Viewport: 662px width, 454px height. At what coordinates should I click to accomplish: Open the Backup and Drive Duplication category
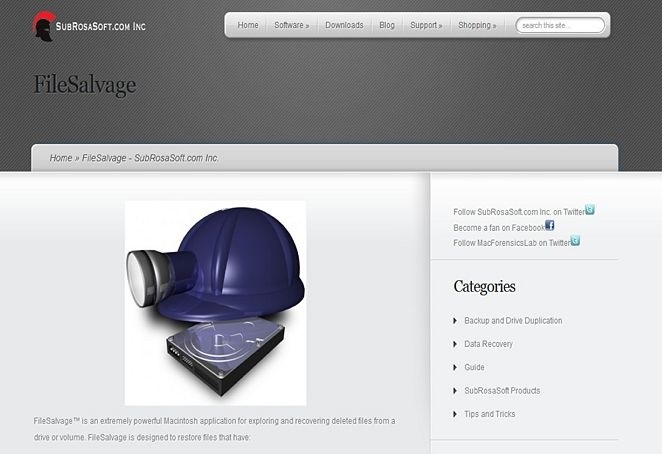click(x=513, y=321)
